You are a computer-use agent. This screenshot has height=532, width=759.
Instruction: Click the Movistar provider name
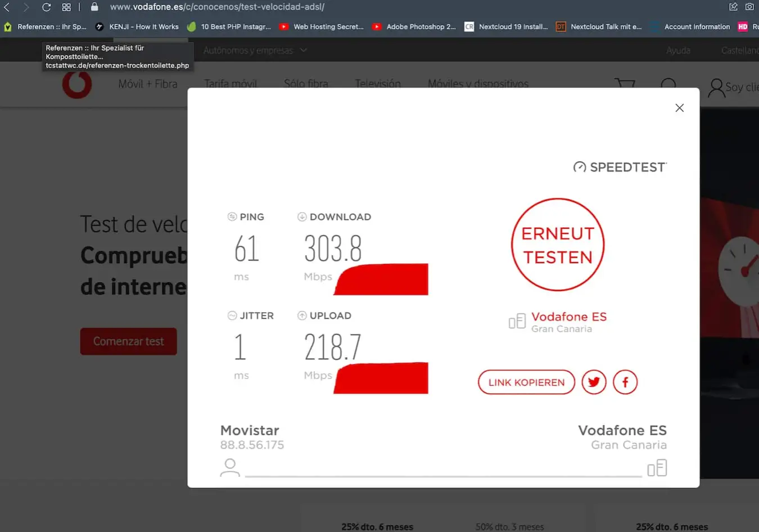pos(250,430)
